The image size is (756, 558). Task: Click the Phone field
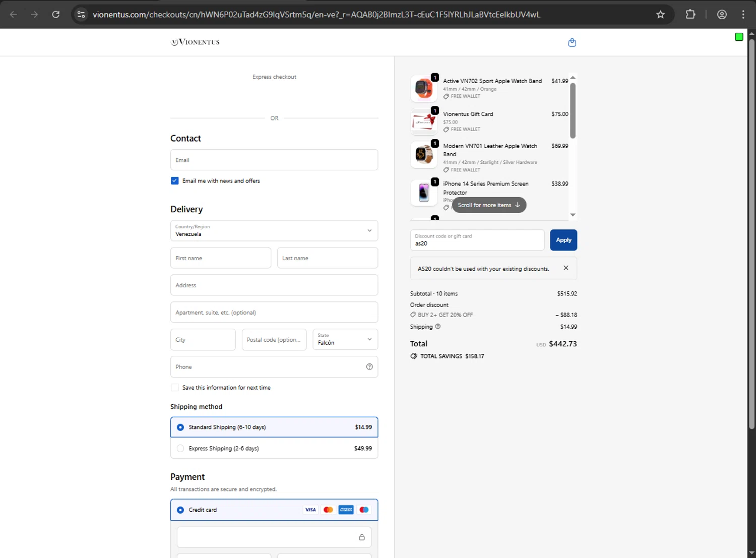pos(274,367)
